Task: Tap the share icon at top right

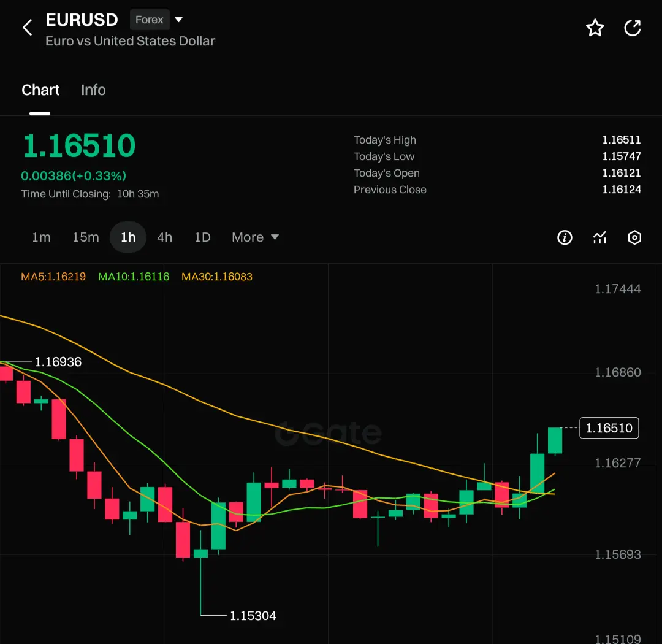Action: pyautogui.click(x=633, y=28)
